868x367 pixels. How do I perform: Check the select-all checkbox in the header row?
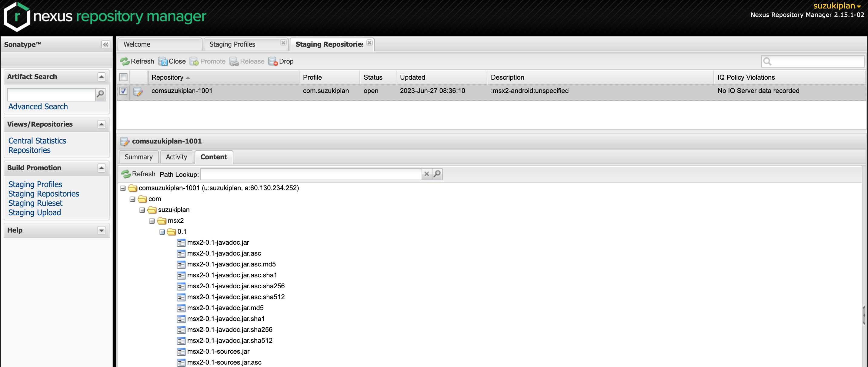click(123, 77)
